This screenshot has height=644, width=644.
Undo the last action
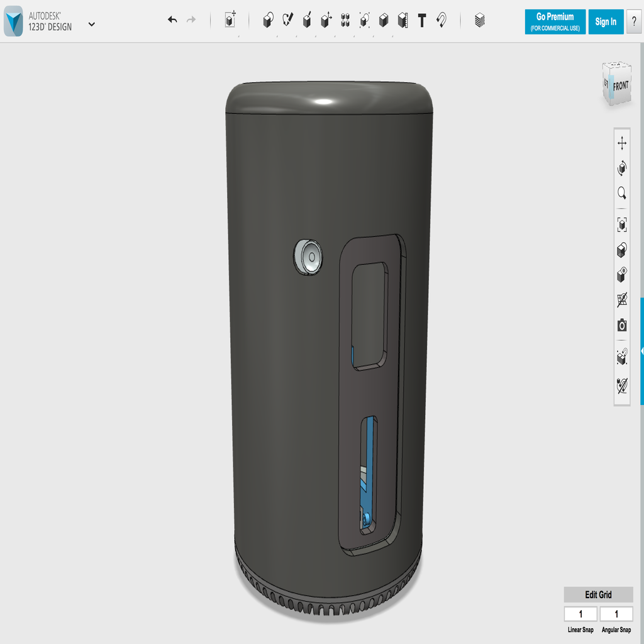[172, 19]
